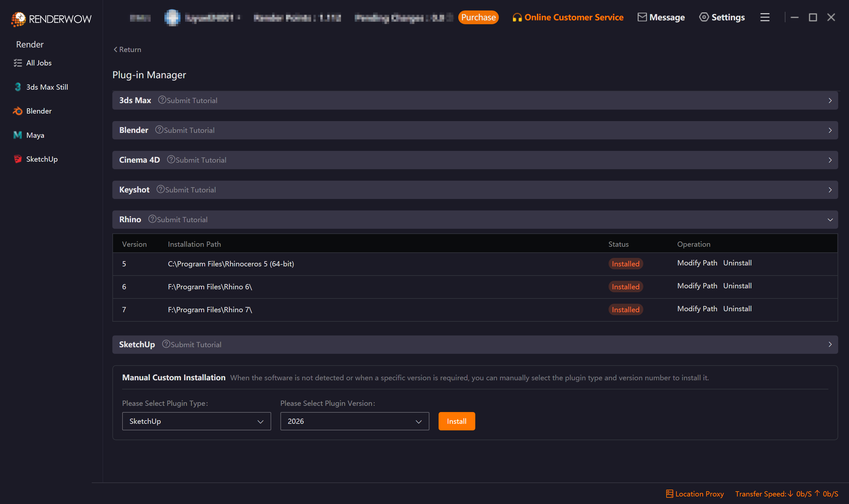The width and height of the screenshot is (849, 504).
Task: Open the SketchUp Submit Tutorial link
Action: (x=196, y=344)
